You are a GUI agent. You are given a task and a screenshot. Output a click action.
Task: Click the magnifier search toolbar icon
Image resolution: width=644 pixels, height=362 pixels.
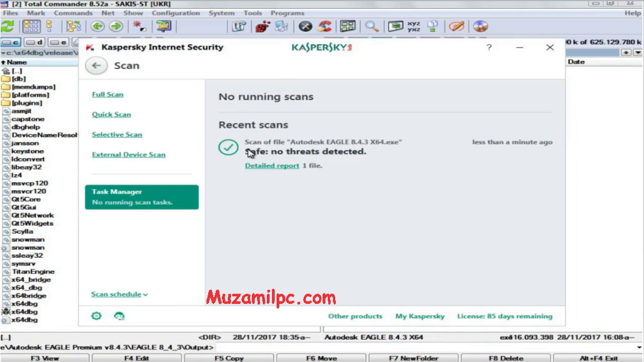[x=371, y=26]
